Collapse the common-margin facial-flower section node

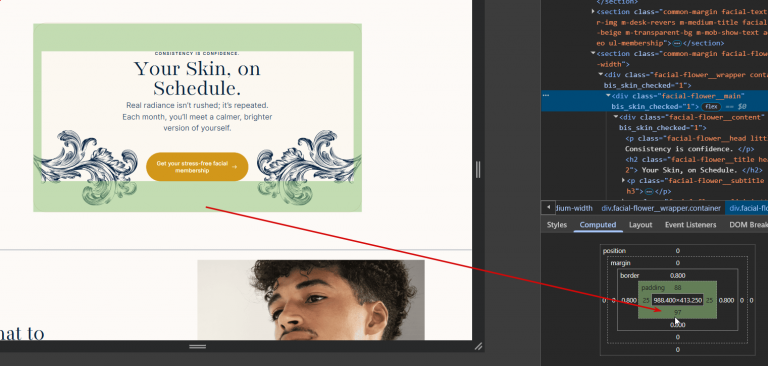coord(593,53)
